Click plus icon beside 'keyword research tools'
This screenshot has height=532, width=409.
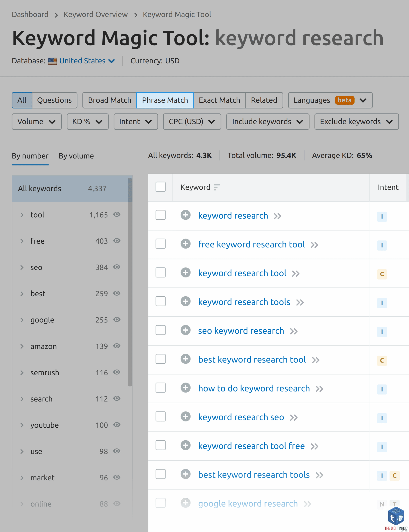pos(185,301)
